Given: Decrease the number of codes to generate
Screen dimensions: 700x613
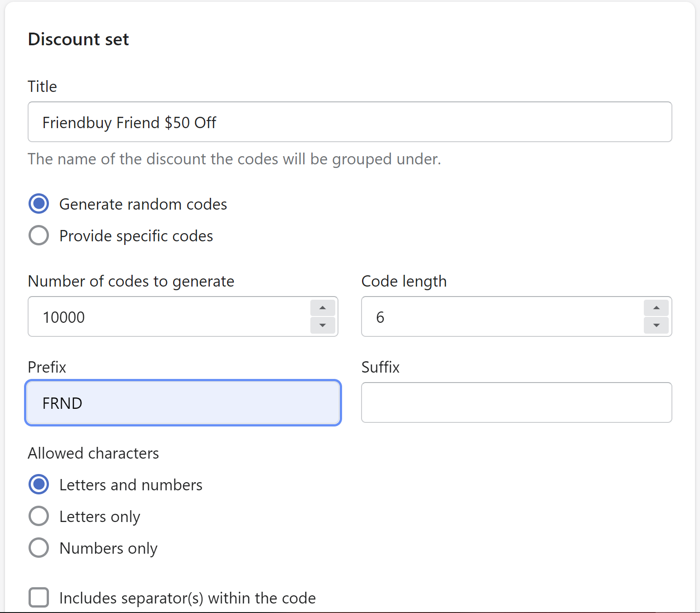Looking at the screenshot, I should point(323,325).
